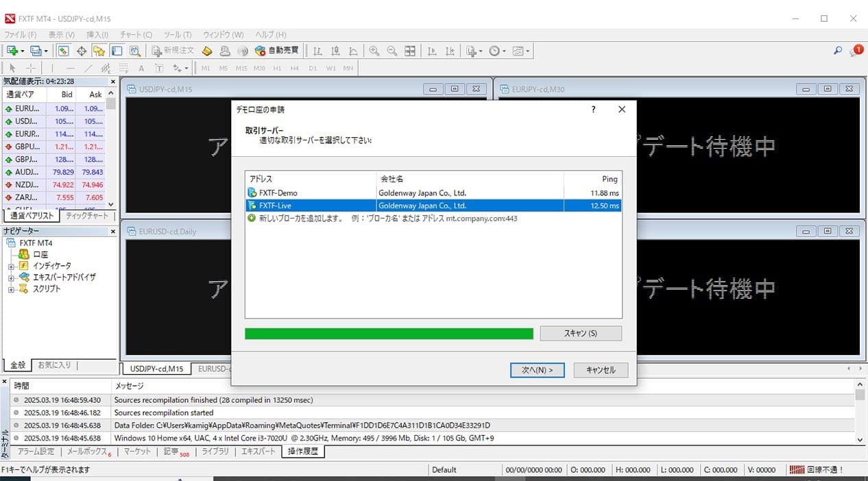Click the 回線不通！ connection status indicator
This screenshot has height=481, width=868.
817,470
